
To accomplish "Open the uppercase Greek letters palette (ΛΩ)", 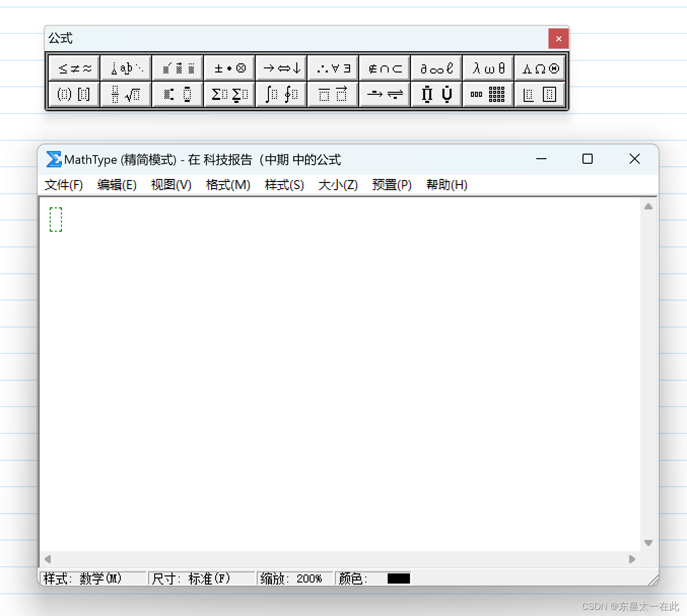I will [x=540, y=68].
